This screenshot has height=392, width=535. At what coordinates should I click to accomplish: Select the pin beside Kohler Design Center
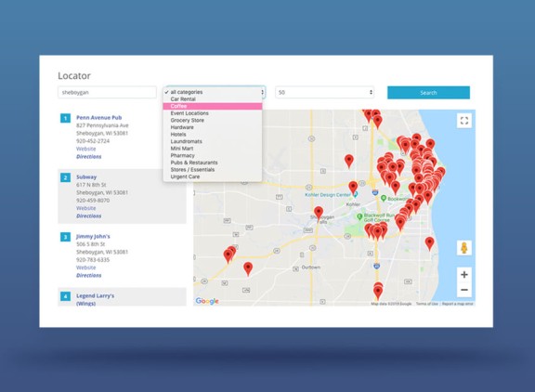[353, 188]
